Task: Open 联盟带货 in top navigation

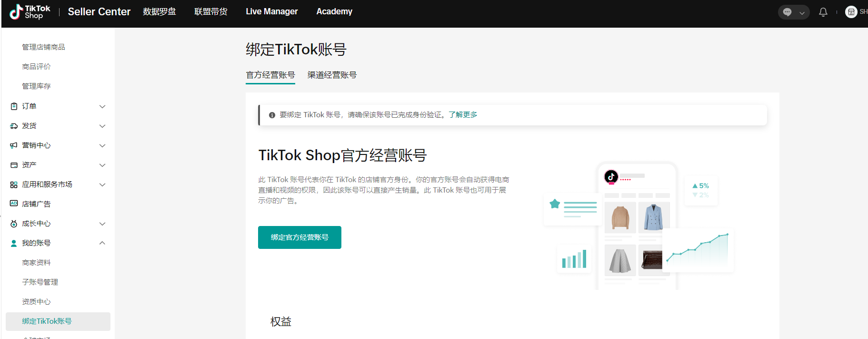Action: pyautogui.click(x=211, y=11)
